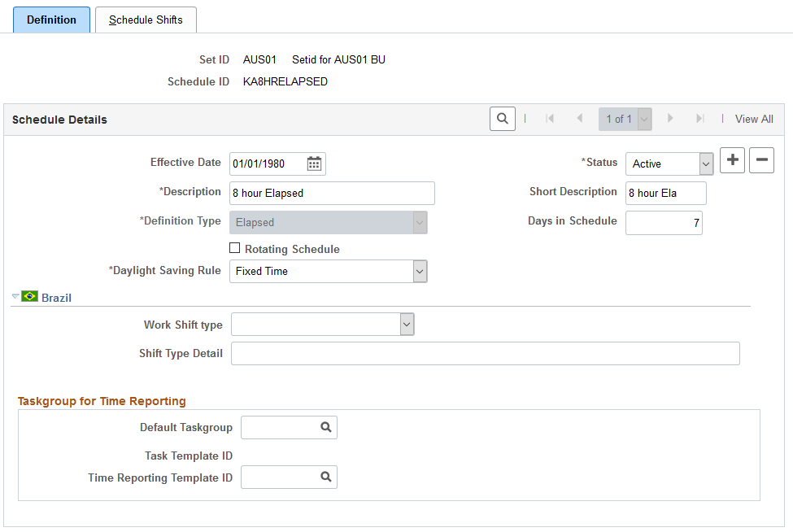Click the View All link
Viewport: 793px width, 532px height.
(753, 118)
